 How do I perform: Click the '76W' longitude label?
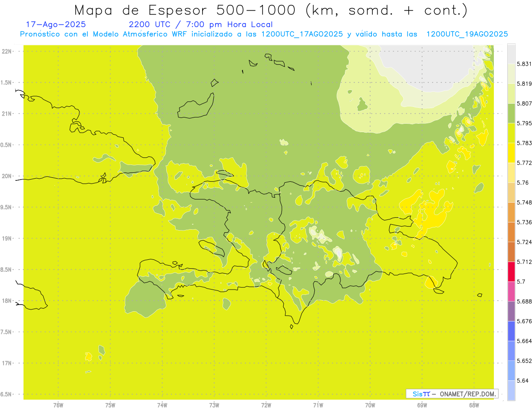(58, 405)
